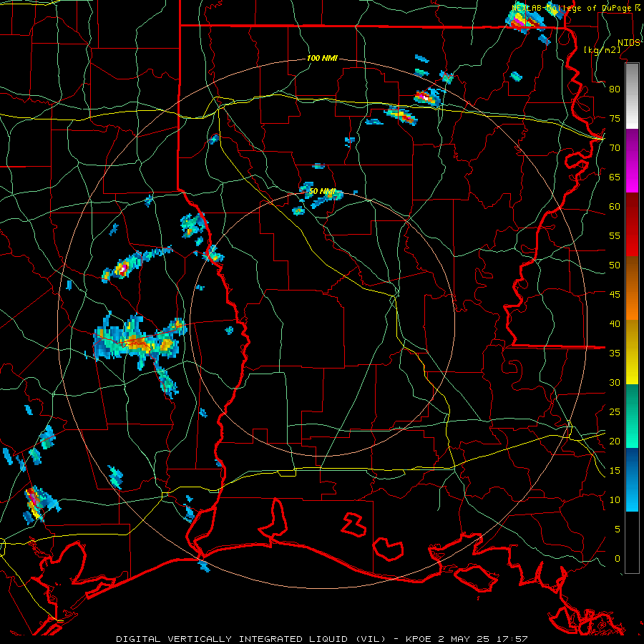Select the light blue segment of the VIL color bar
Image resolution: width=644 pixels, height=644 pixels.
(x=632, y=496)
